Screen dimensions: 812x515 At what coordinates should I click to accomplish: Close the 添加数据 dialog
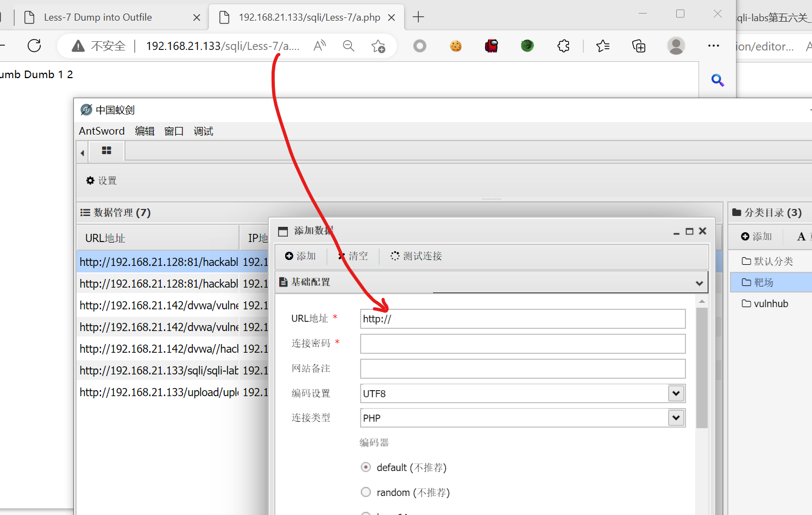[702, 231]
